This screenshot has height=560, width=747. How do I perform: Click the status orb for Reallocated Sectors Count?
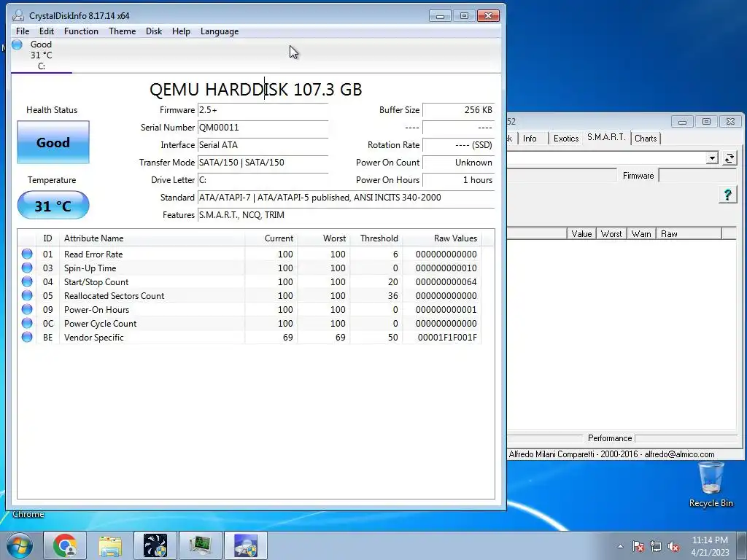point(27,295)
